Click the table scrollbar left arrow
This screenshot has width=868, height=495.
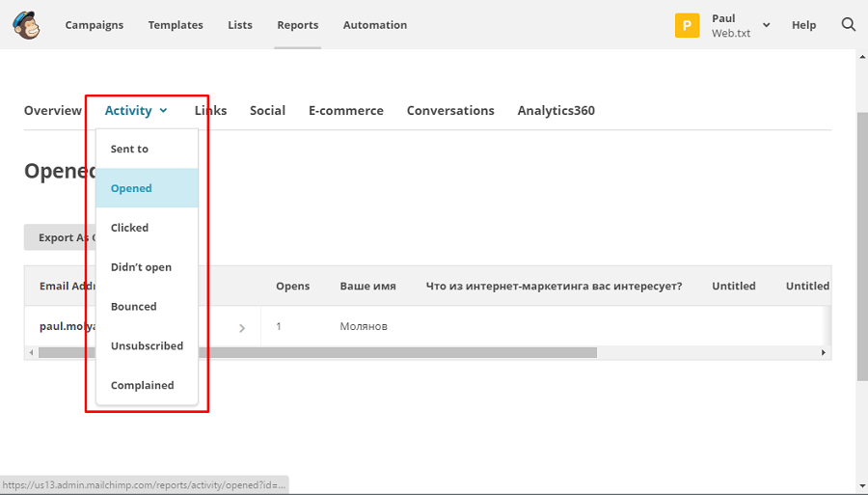[x=31, y=353]
